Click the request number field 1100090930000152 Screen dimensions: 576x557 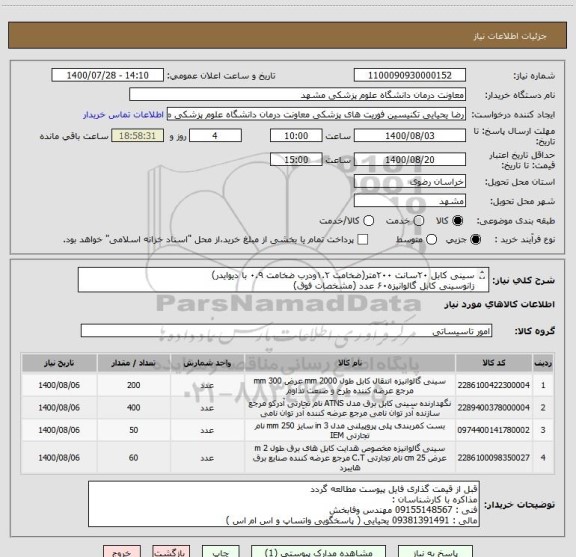(x=410, y=75)
